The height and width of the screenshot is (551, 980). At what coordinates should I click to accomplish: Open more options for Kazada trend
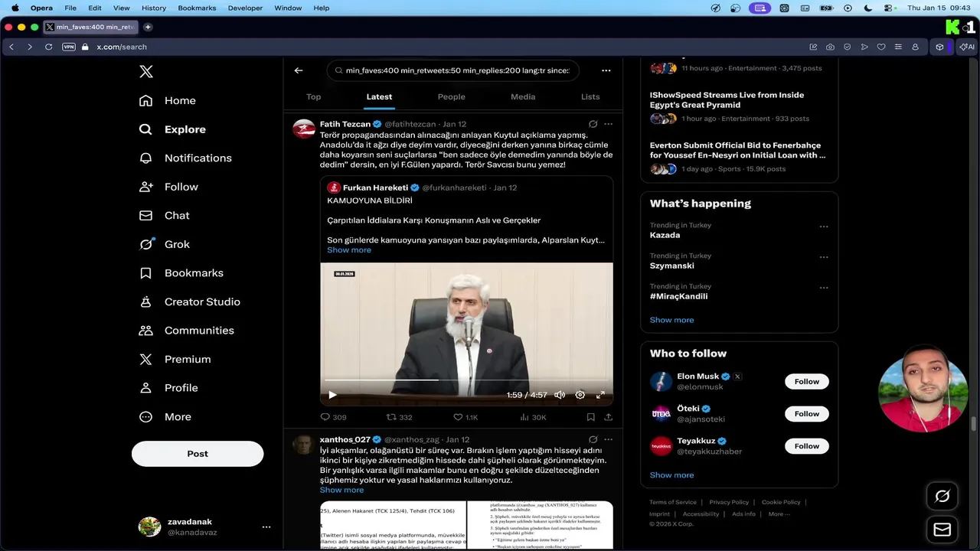click(x=824, y=227)
